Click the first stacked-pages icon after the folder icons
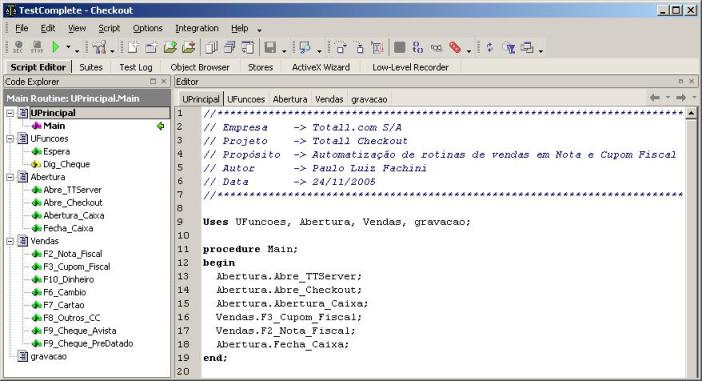 point(211,47)
